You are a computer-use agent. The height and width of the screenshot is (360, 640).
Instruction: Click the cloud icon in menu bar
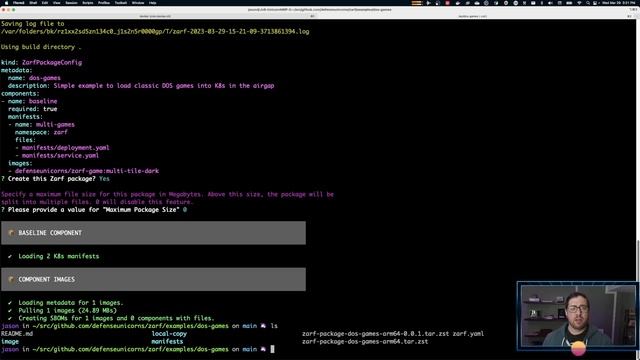coord(477,3)
